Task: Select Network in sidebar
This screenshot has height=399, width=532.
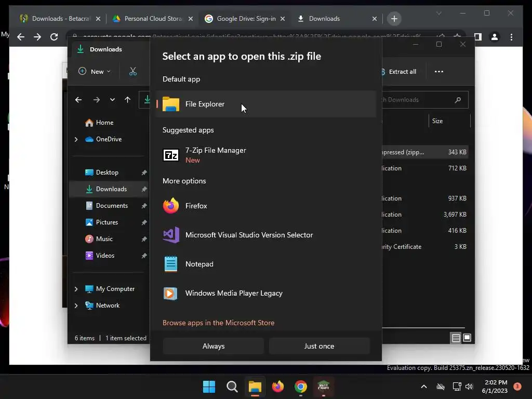Action: pos(102,305)
